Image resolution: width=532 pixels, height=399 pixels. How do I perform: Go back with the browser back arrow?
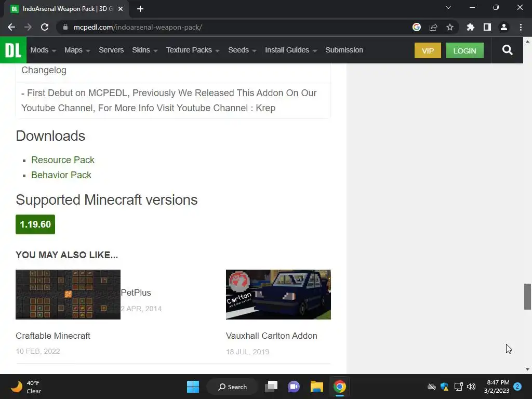pyautogui.click(x=11, y=27)
